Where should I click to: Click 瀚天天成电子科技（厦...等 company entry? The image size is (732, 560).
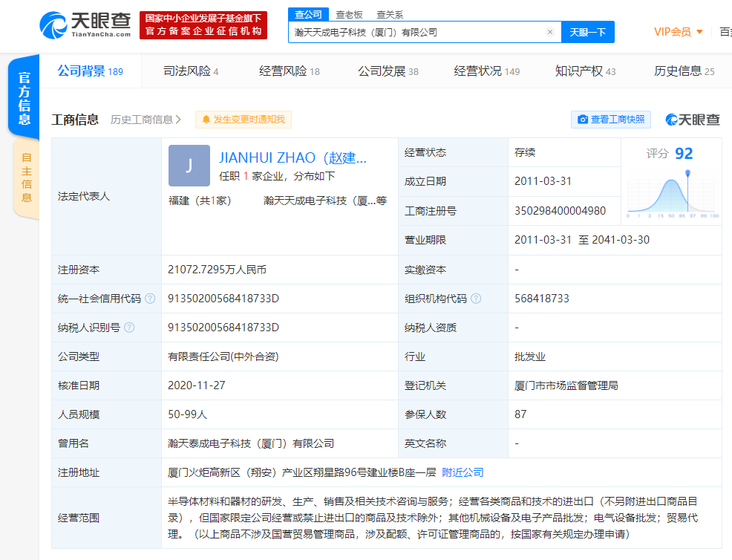click(x=325, y=201)
